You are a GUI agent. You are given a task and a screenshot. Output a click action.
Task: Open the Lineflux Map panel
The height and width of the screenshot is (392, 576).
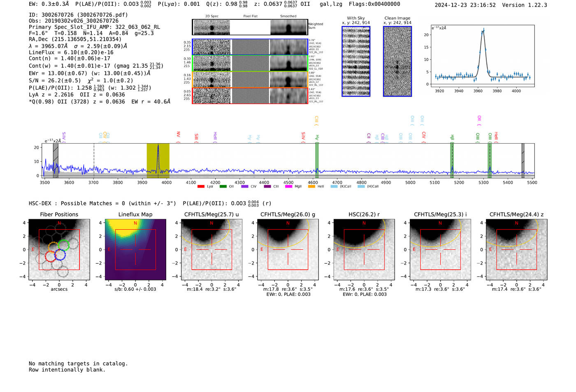tap(135, 249)
